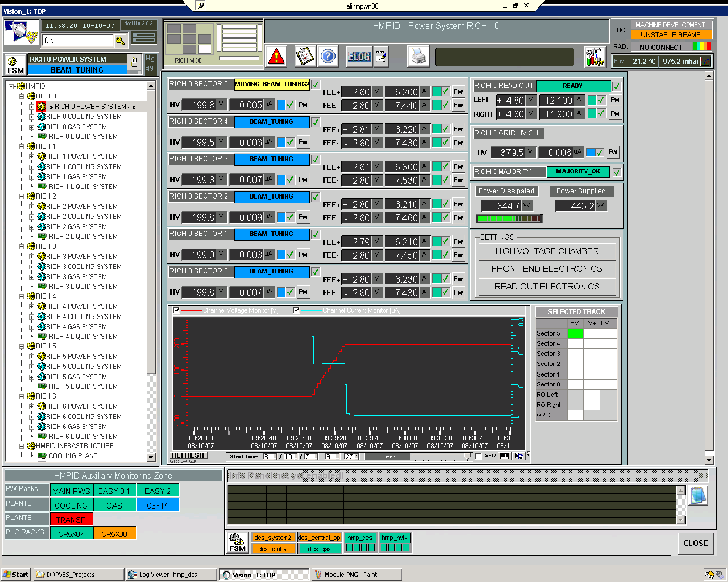Expand RICH 0 COOLING SYSTEM node
Viewport: 728px width, 582px height.
[x=32, y=117]
